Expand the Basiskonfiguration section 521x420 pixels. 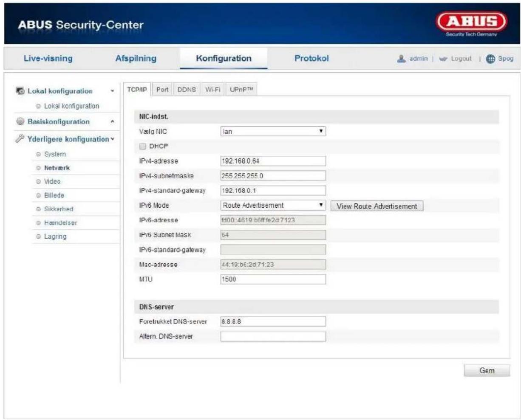(112, 122)
